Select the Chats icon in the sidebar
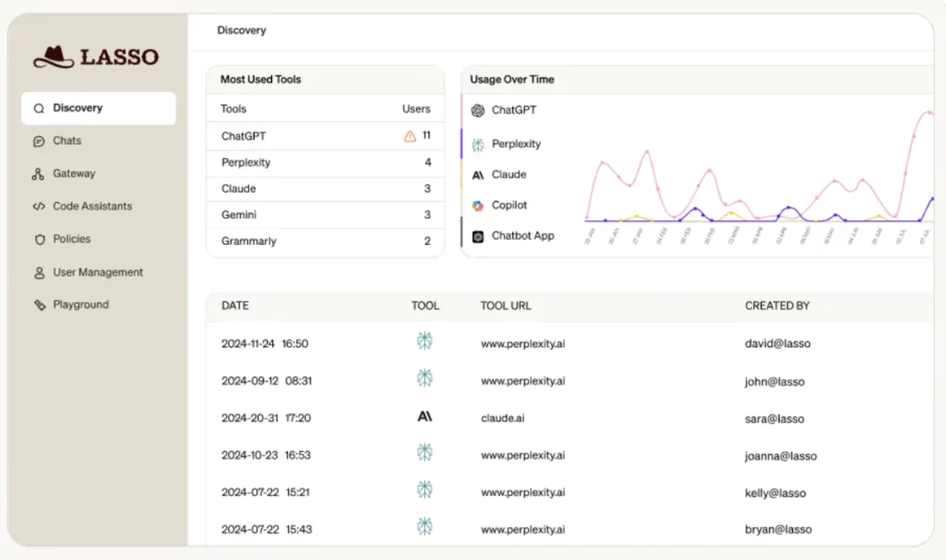 pos(38,141)
